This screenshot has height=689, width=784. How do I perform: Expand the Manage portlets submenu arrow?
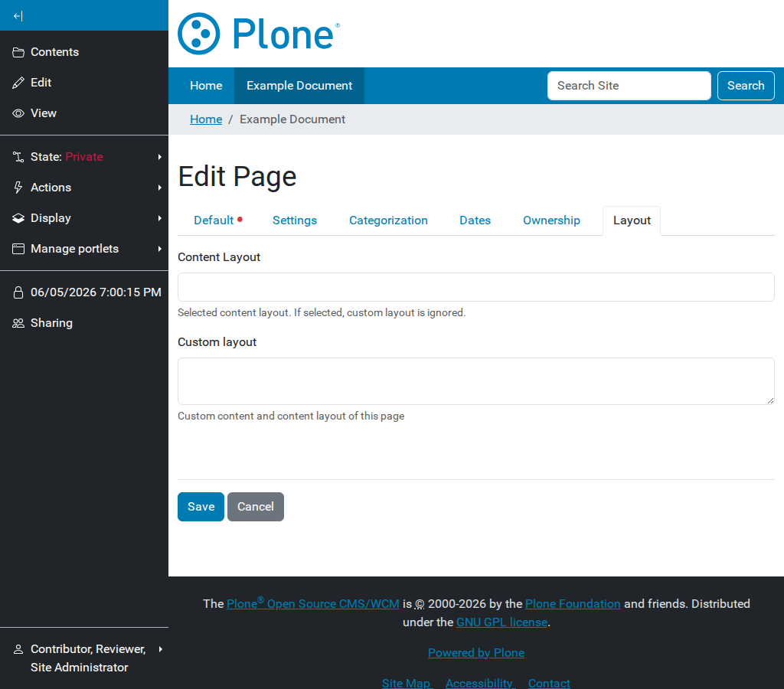pos(159,249)
